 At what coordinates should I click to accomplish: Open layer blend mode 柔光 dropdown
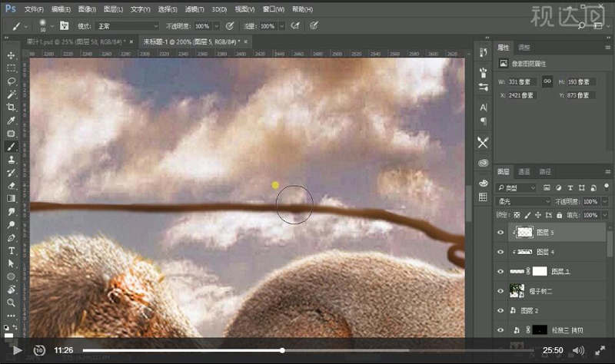click(x=524, y=201)
